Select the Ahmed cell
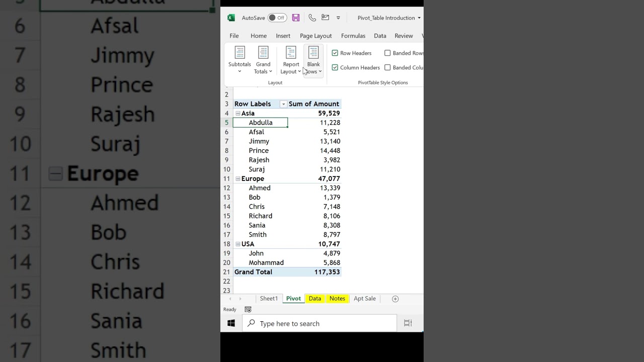Screen dimensions: 644x362 (x=260, y=188)
